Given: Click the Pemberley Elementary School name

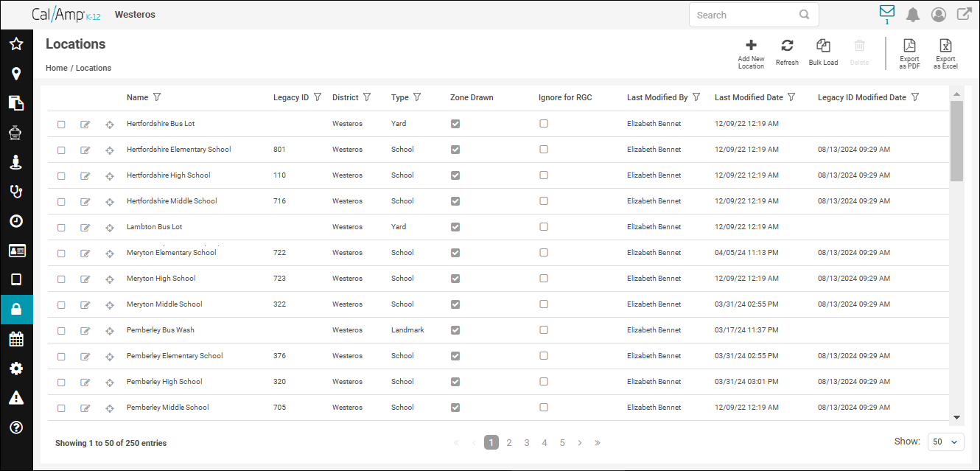Looking at the screenshot, I should 175,356.
